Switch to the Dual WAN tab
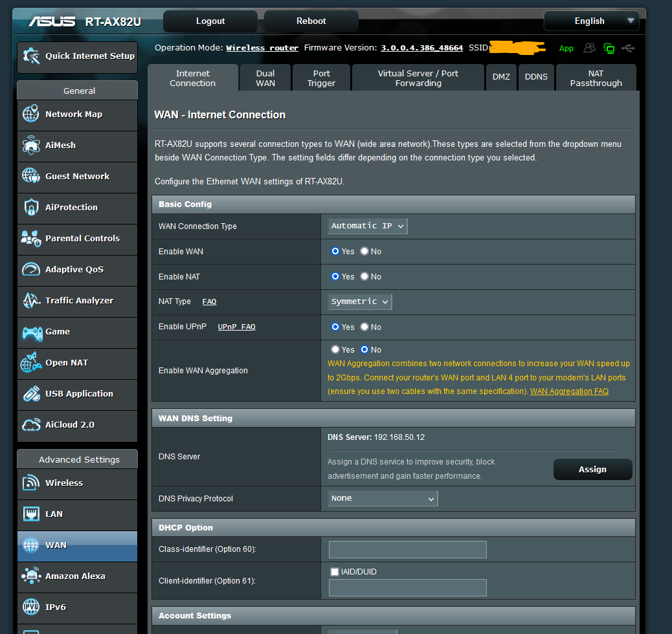 (265, 78)
